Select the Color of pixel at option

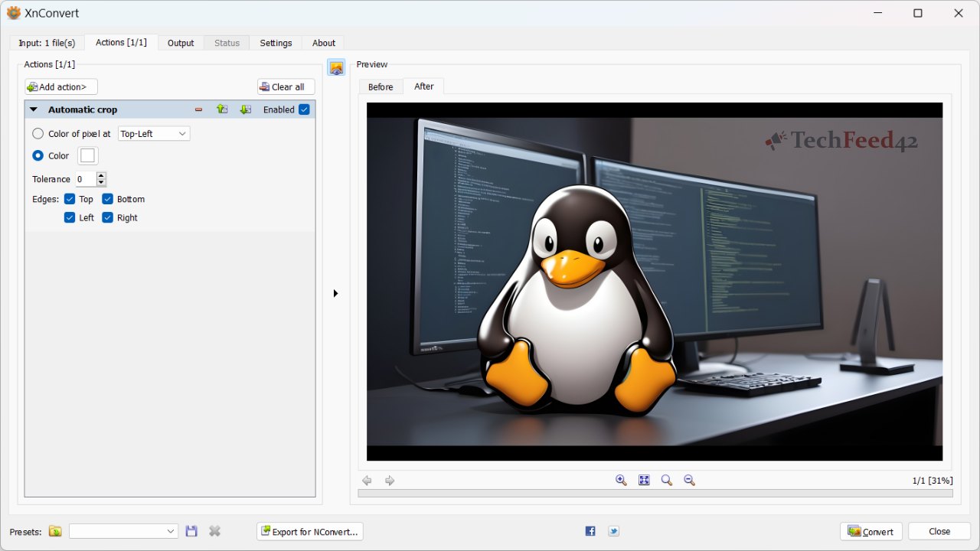coord(38,134)
